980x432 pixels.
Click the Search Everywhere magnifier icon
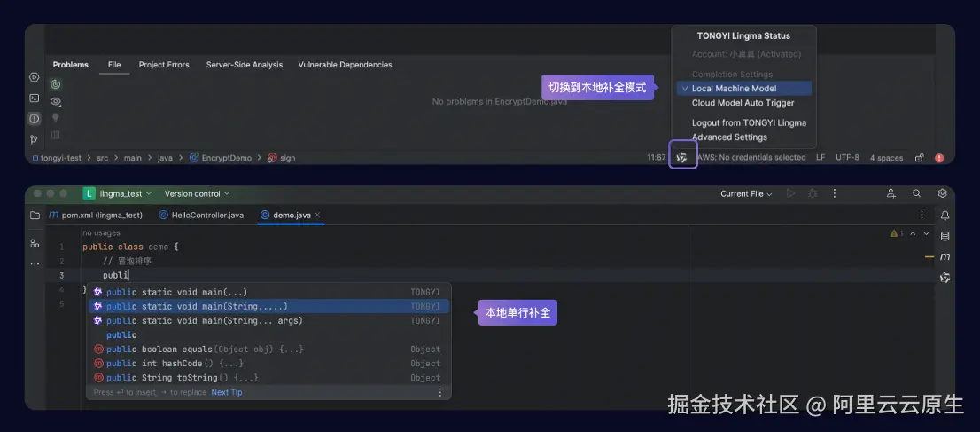916,193
